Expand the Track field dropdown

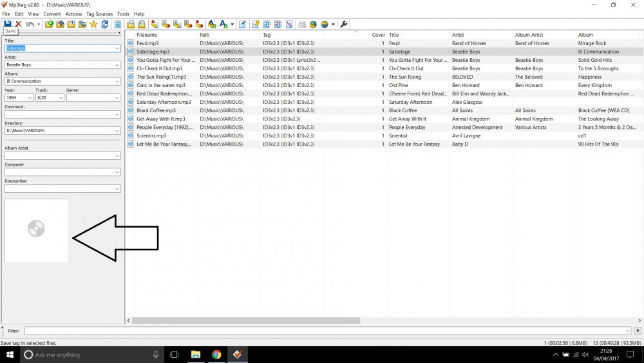[61, 97]
